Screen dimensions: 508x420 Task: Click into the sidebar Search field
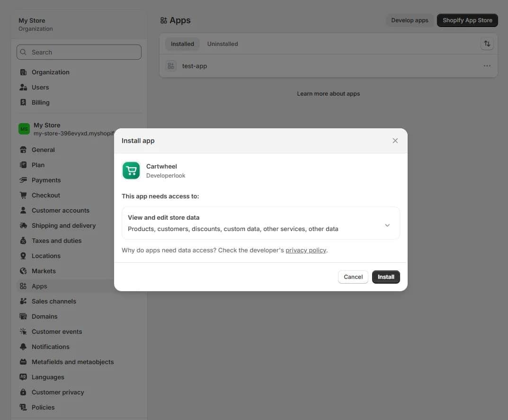pos(79,52)
